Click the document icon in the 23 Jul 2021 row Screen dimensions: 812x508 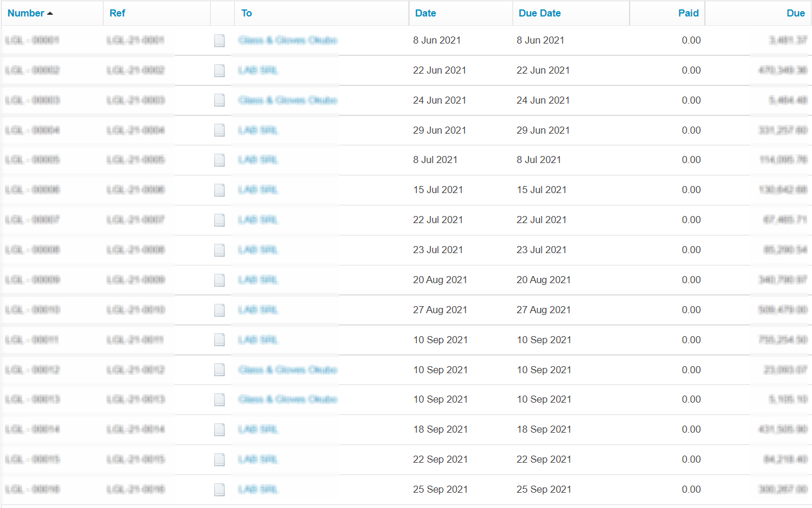tap(219, 250)
